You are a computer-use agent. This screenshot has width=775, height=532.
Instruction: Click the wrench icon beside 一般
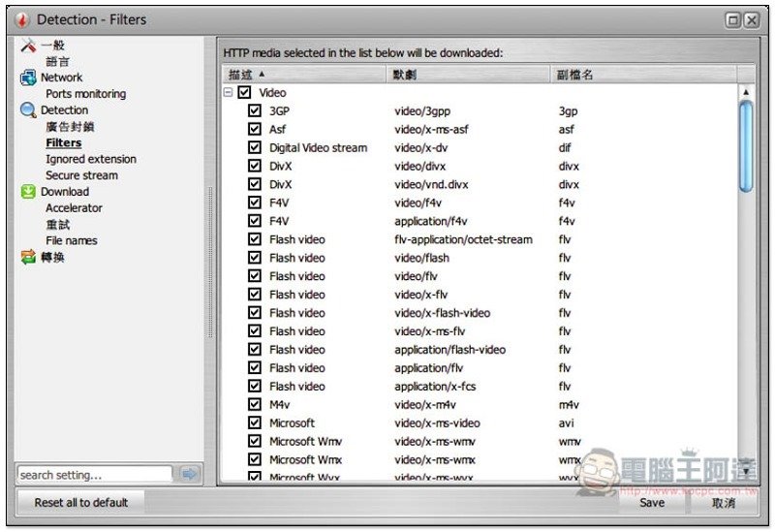tap(28, 46)
